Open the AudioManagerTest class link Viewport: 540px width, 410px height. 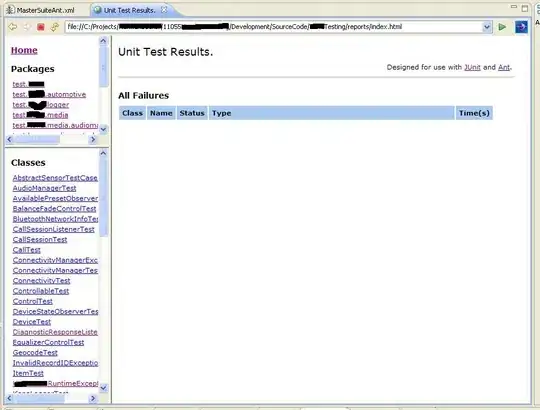click(44, 188)
